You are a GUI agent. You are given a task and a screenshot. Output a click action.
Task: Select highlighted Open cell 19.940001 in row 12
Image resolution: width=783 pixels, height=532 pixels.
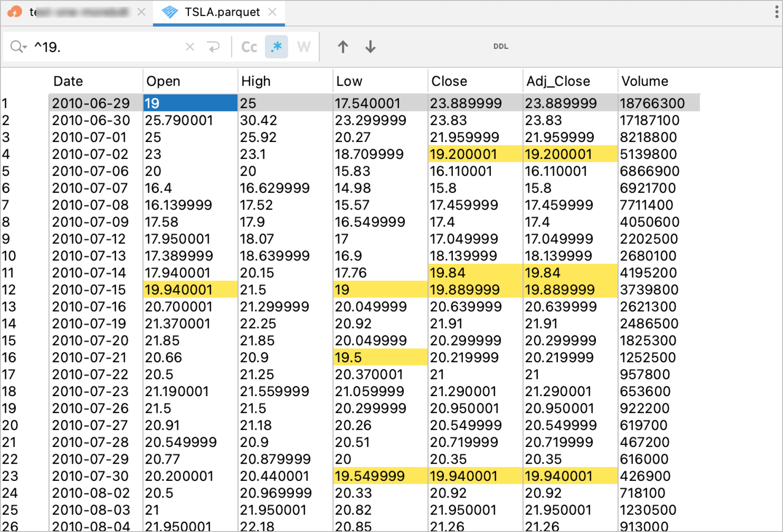click(x=190, y=290)
